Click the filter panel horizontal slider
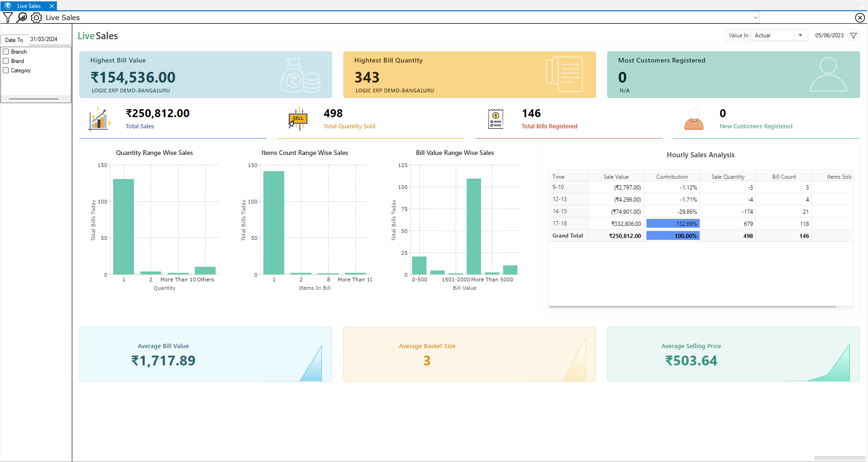The image size is (868, 462). pyautogui.click(x=34, y=99)
